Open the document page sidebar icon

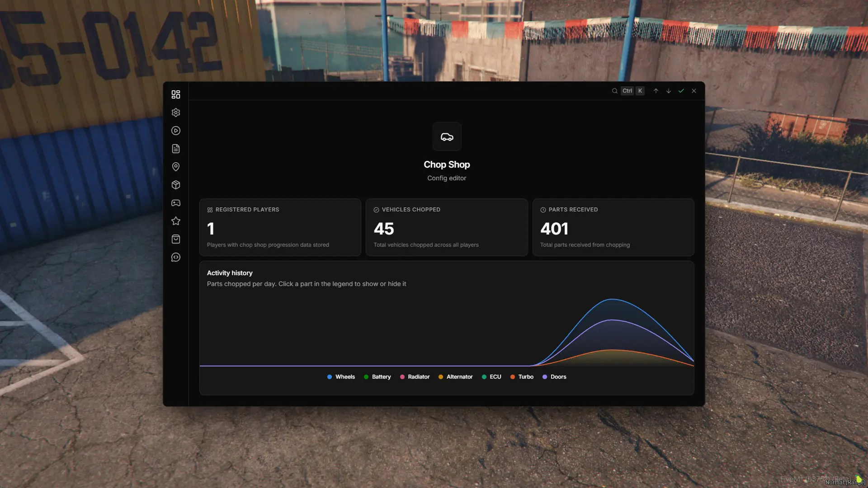pyautogui.click(x=176, y=149)
